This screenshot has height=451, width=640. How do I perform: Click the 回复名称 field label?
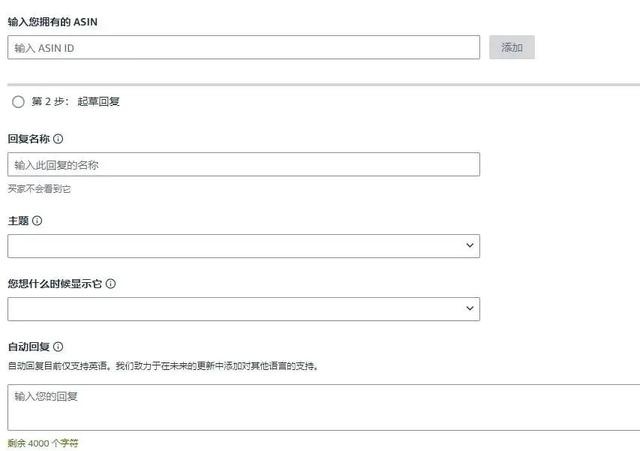pyautogui.click(x=29, y=139)
